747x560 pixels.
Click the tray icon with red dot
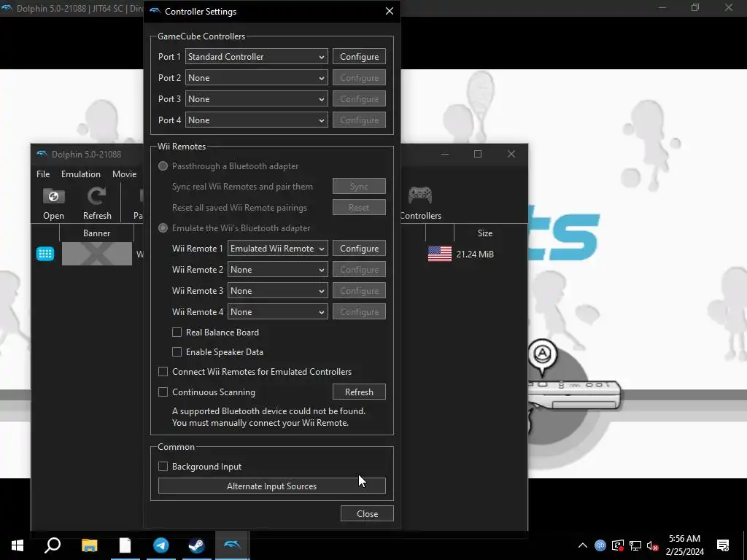coord(618,545)
